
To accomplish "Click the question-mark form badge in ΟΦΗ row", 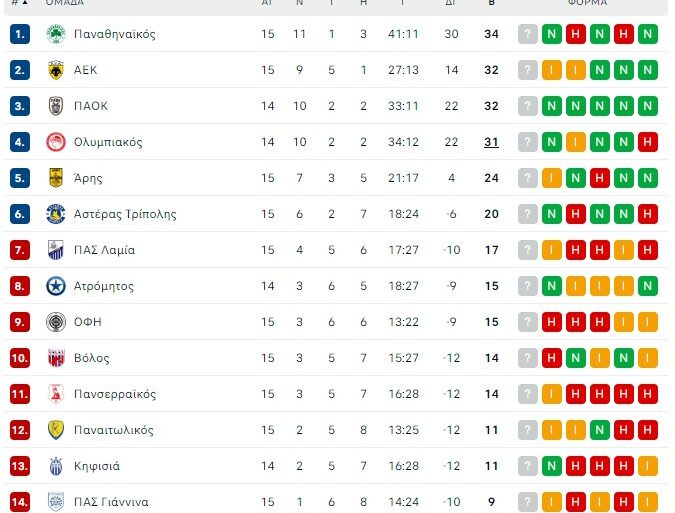I will click(x=528, y=322).
